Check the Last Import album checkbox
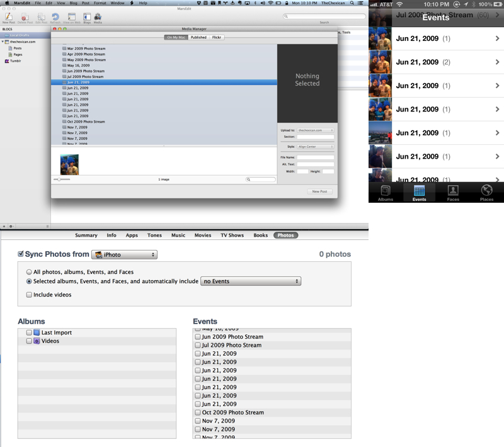This screenshot has height=447, width=504. click(29, 332)
